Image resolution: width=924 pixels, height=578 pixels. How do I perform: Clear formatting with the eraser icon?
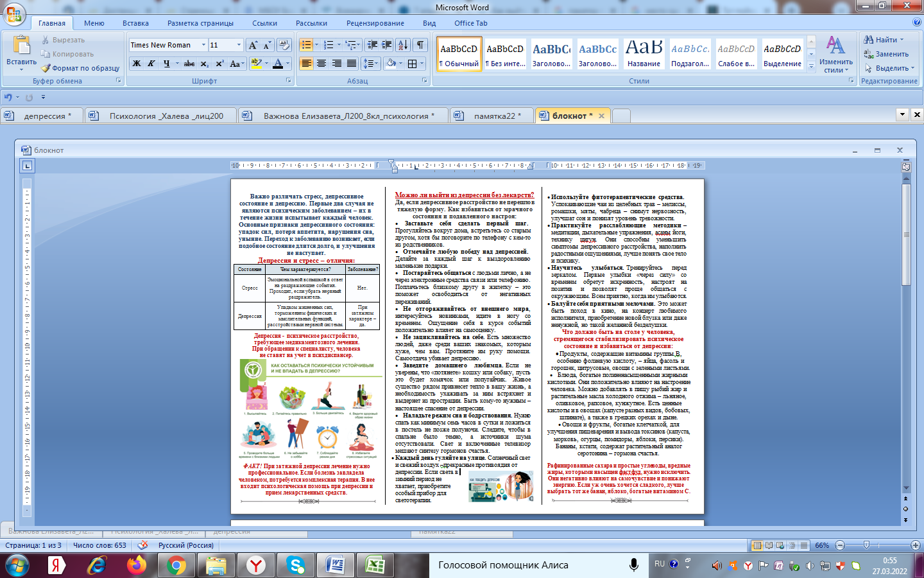pyautogui.click(x=284, y=45)
